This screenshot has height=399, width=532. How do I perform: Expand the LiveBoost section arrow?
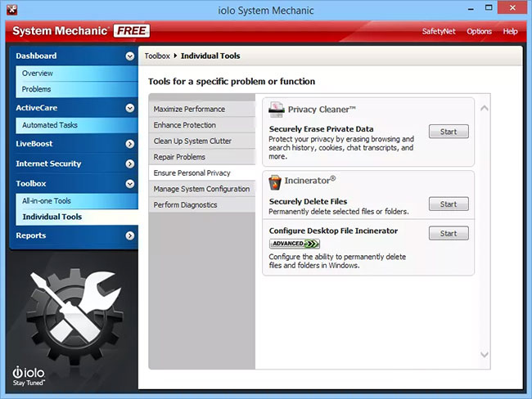click(129, 144)
